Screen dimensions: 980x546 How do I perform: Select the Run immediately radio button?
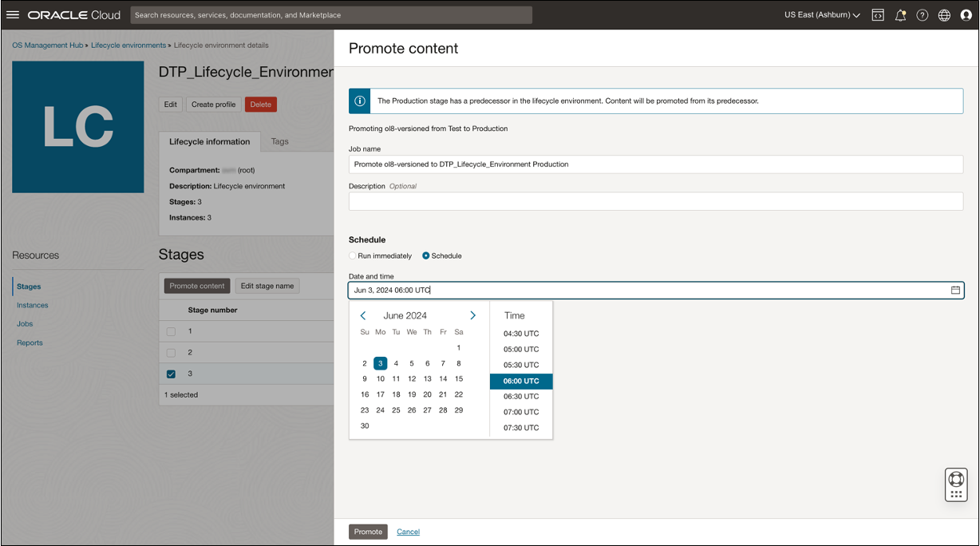pyautogui.click(x=351, y=255)
